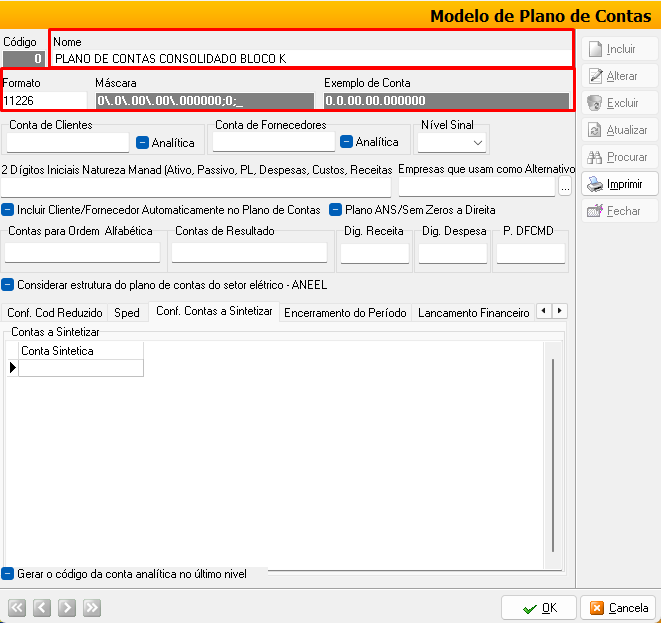
Task: Select Conf. Contas a Sintetizar tab
Action: coord(214,311)
